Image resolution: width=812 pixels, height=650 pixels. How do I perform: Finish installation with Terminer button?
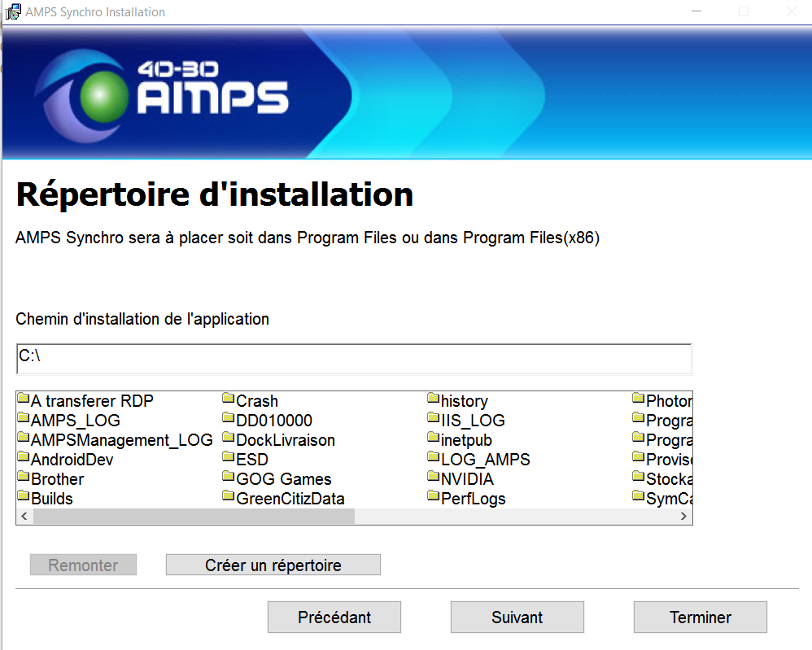click(700, 617)
